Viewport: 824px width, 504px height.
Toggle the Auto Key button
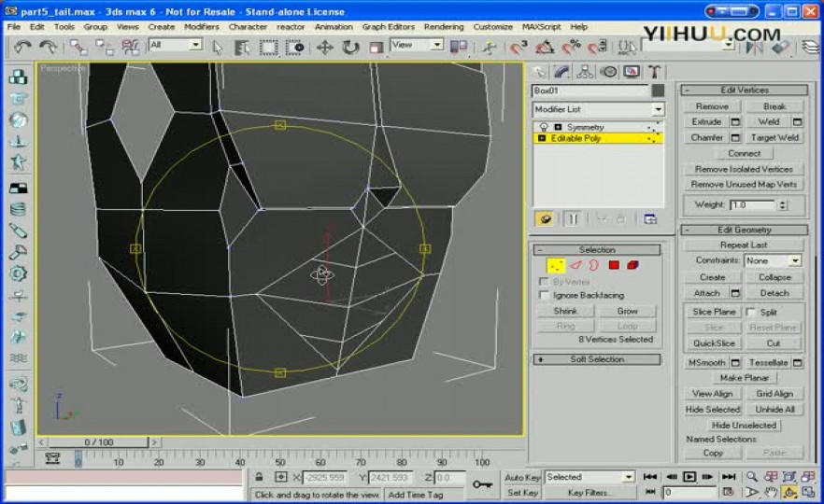(522, 477)
